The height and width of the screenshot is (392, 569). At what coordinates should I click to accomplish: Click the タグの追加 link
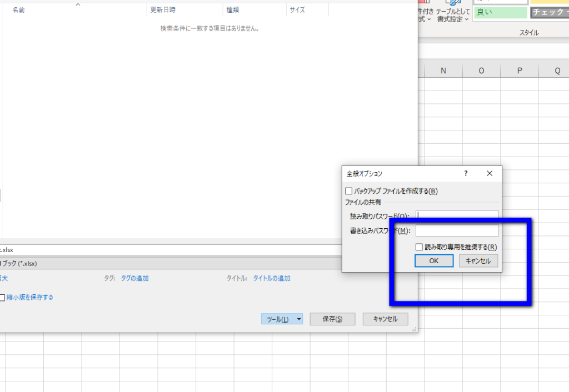tap(134, 279)
